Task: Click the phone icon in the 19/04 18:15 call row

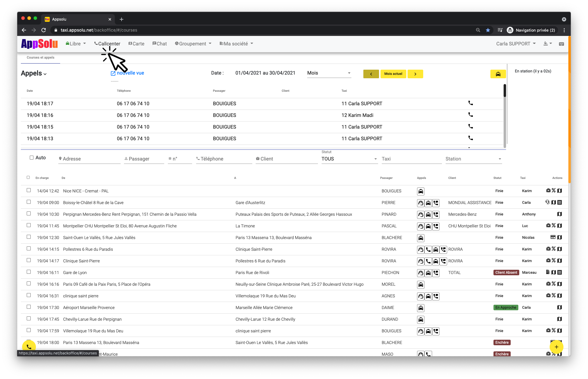Action: (470, 126)
